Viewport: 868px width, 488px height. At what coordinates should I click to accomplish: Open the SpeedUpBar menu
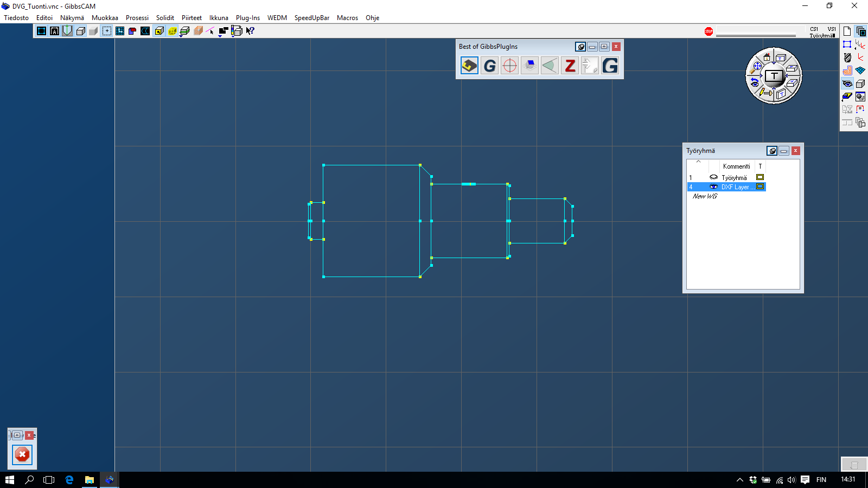click(312, 18)
